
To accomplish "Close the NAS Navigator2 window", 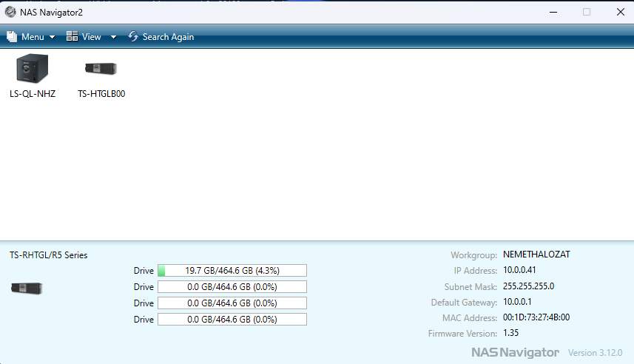I will [620, 12].
